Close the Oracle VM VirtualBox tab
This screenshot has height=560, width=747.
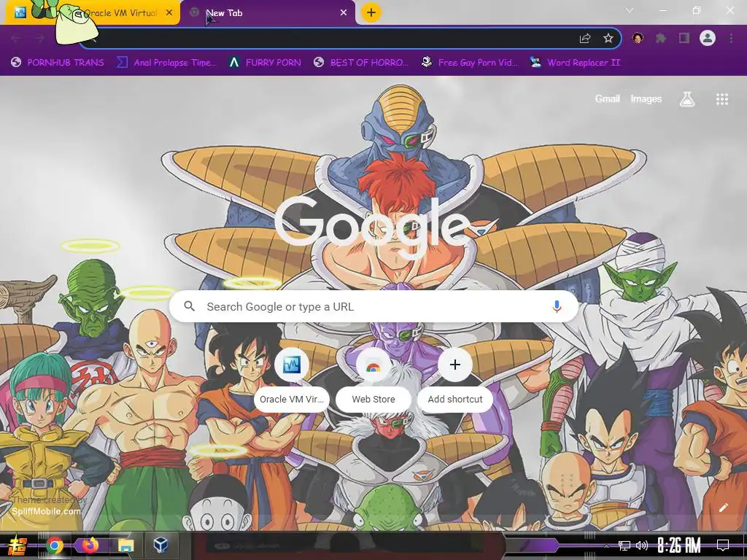(x=169, y=13)
